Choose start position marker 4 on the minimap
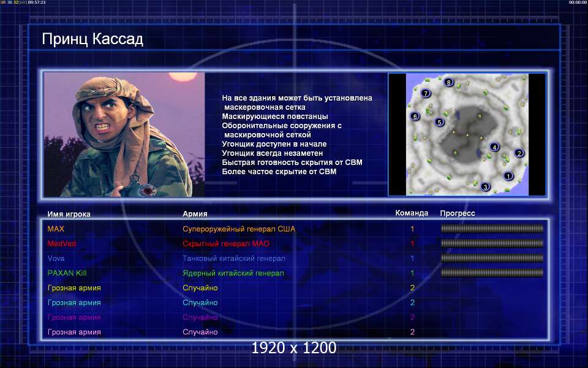Viewport: 588px width, 368px height. point(495,147)
